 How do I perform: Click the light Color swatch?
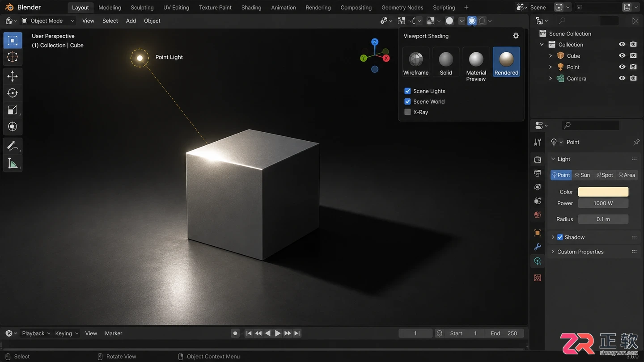coord(603,192)
